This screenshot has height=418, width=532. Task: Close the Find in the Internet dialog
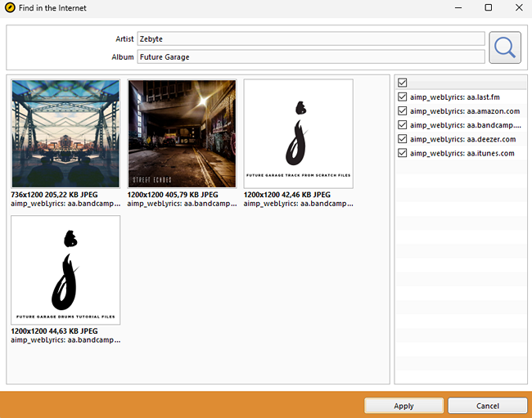point(519,7)
